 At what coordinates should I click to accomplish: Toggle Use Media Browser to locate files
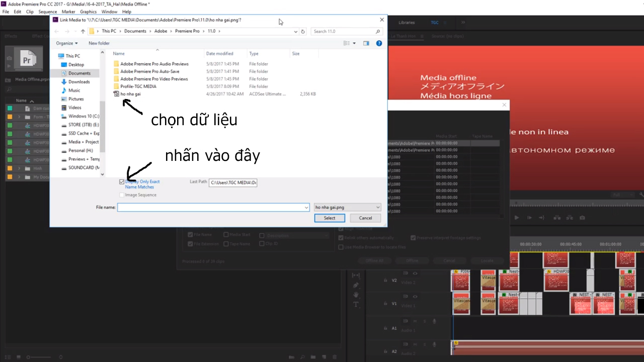[341, 247]
